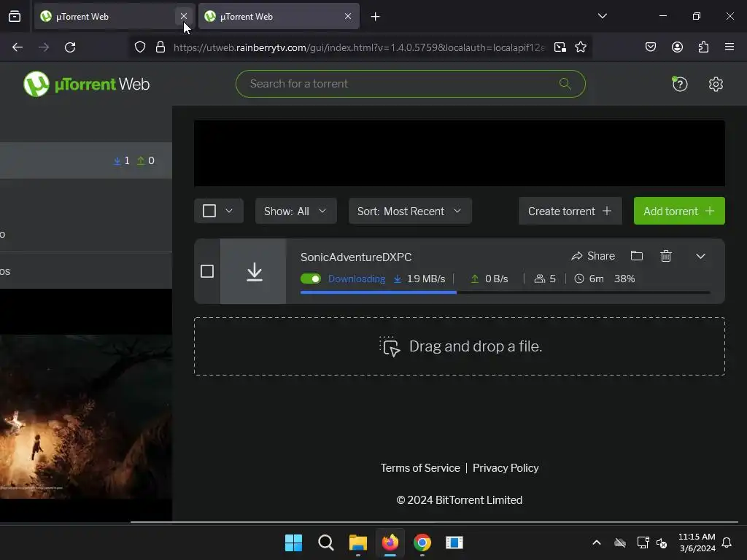Open Google Chrome from taskbar
747x560 pixels.
tap(422, 542)
